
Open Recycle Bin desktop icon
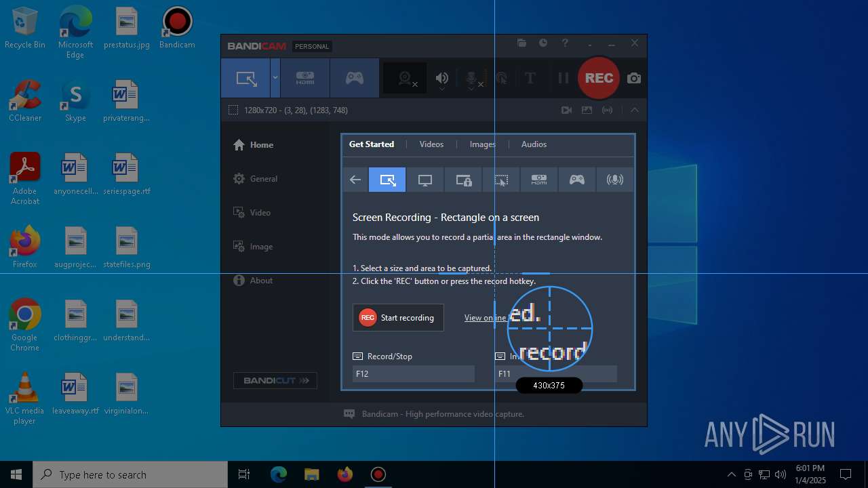(25, 28)
